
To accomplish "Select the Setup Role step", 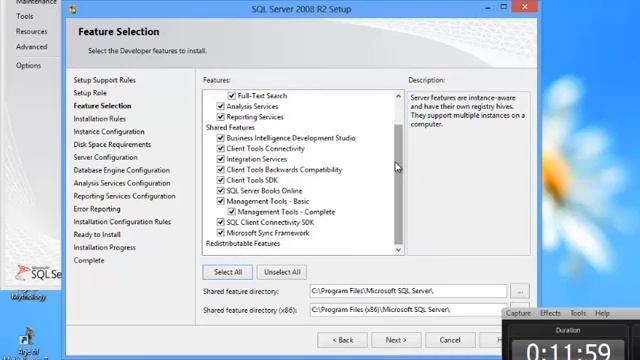I will [x=90, y=93].
